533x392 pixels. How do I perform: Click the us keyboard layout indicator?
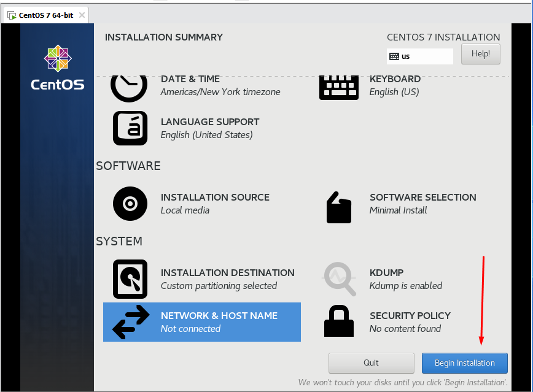[420, 56]
